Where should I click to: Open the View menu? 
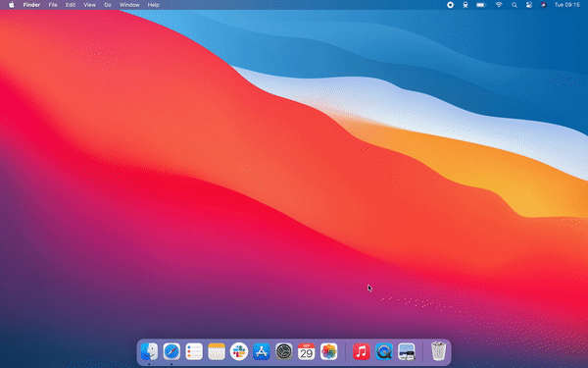89,5
